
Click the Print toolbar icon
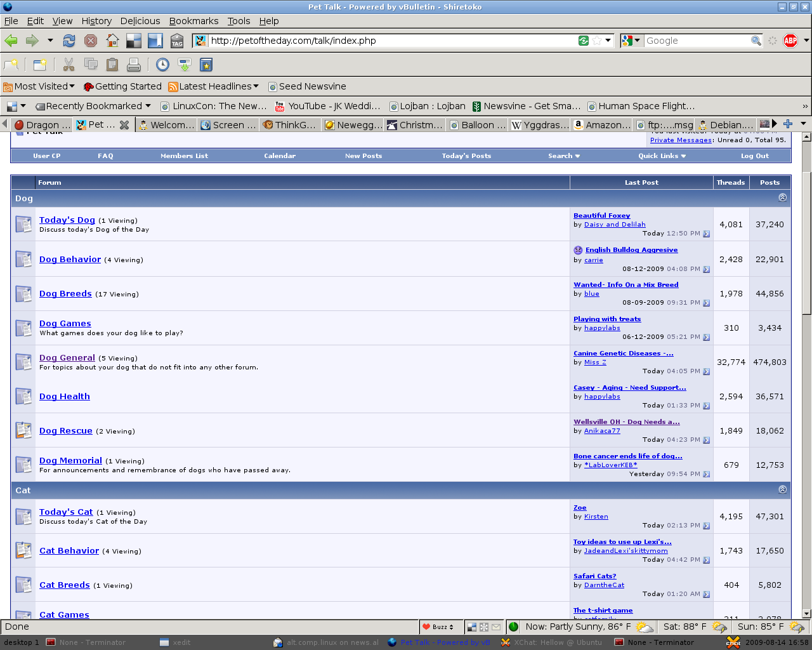point(133,65)
